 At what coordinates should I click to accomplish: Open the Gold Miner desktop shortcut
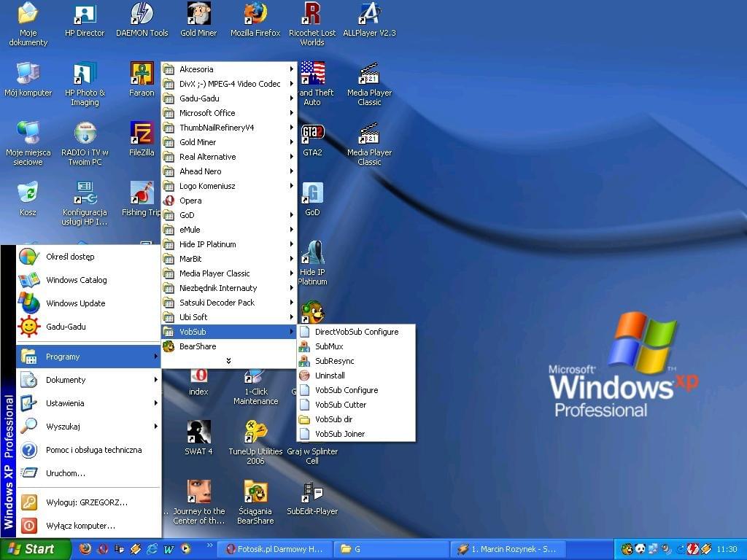(198, 15)
